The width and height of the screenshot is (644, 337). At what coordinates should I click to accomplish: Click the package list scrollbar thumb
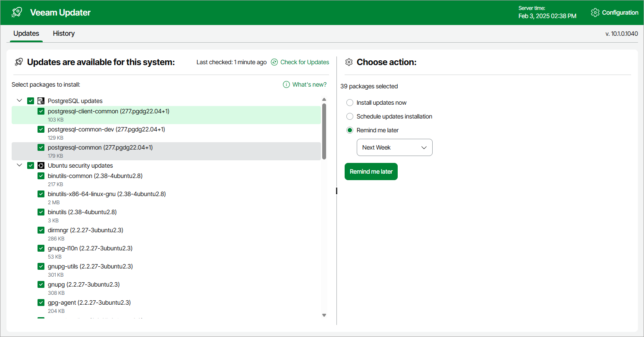(x=324, y=131)
